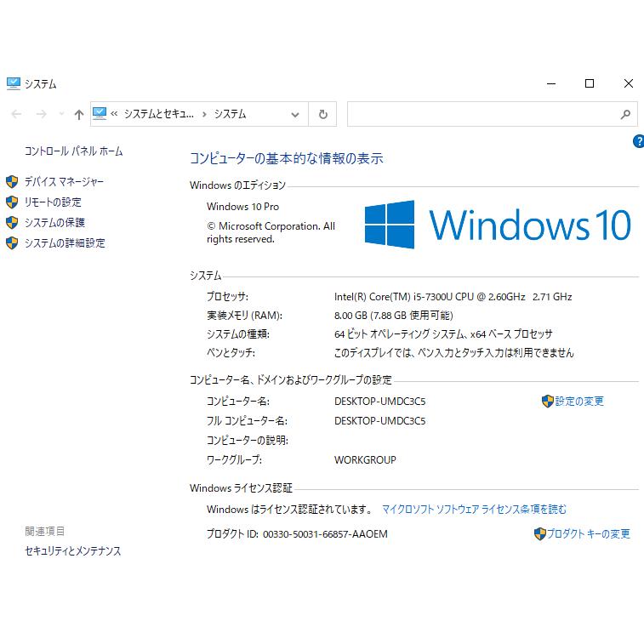Viewport: 644px width, 644px height.
Task: Click the computer icon in address bar
Action: (x=100, y=113)
